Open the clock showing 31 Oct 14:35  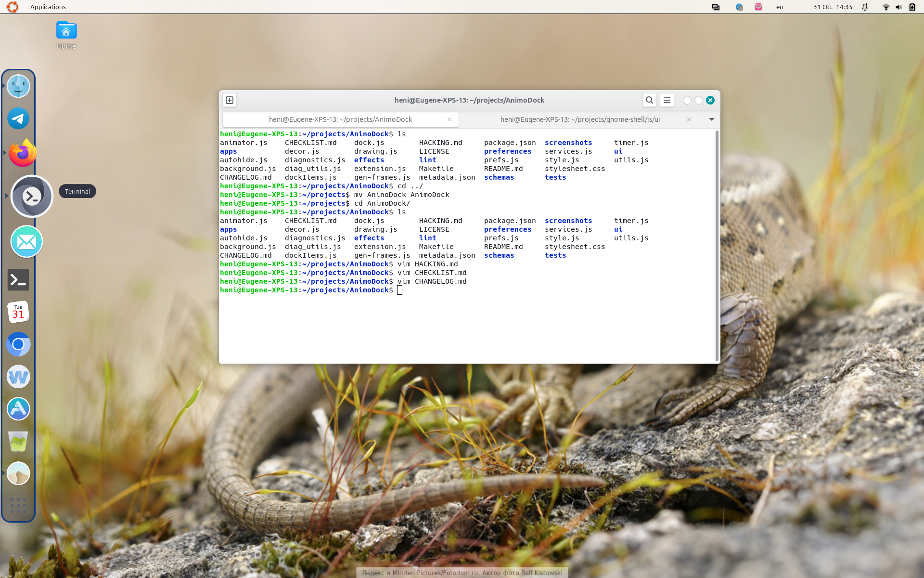pyautogui.click(x=832, y=7)
